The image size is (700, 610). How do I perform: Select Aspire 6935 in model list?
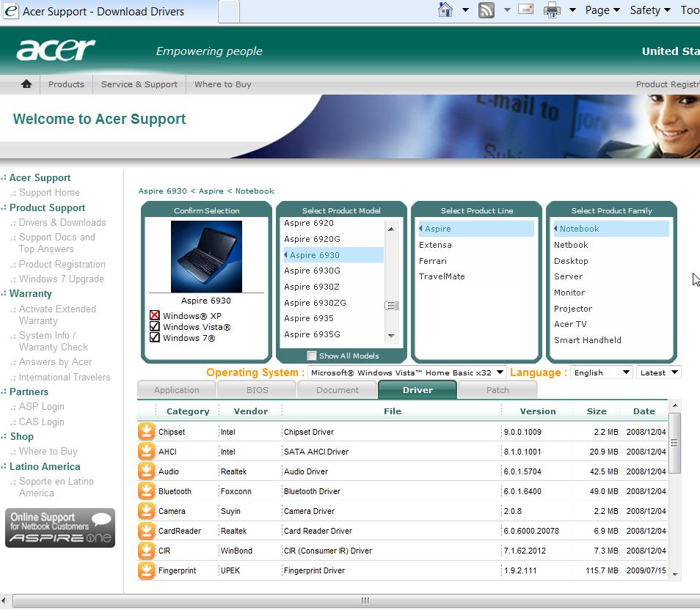pyautogui.click(x=332, y=318)
